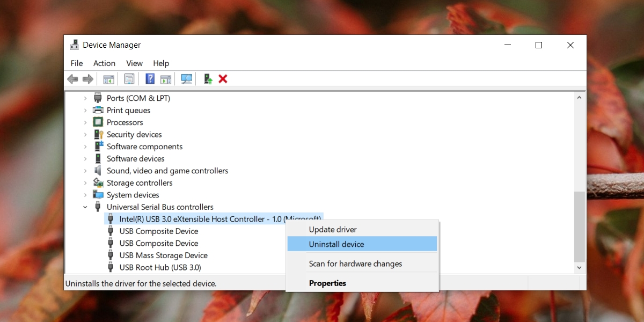Expand the Processors node
The image size is (644, 322).
[85, 122]
